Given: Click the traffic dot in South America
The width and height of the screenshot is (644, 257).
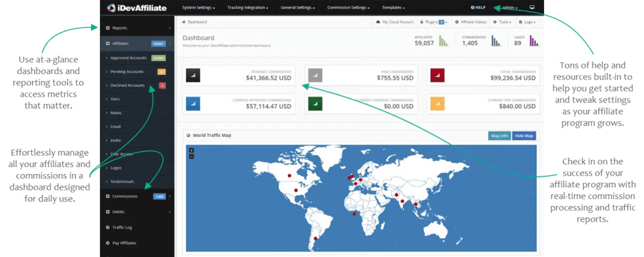Looking at the screenshot, I should (x=316, y=238).
